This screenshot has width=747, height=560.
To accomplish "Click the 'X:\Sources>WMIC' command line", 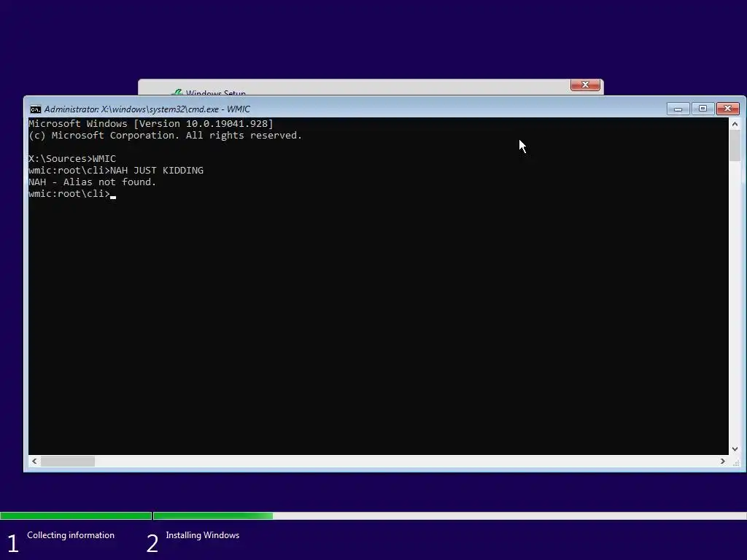I will coord(72,158).
